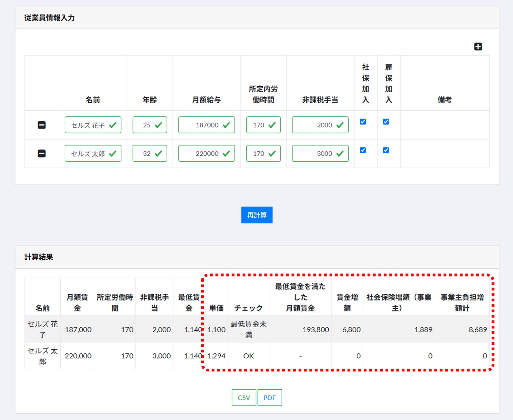The width and height of the screenshot is (513, 420).
Task: Click the 1,889 social insurance increase
Action: coord(423,329)
